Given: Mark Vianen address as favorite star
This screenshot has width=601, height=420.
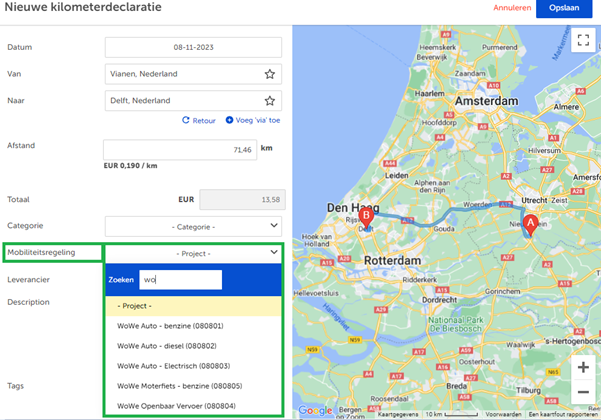Looking at the screenshot, I should coord(270,74).
